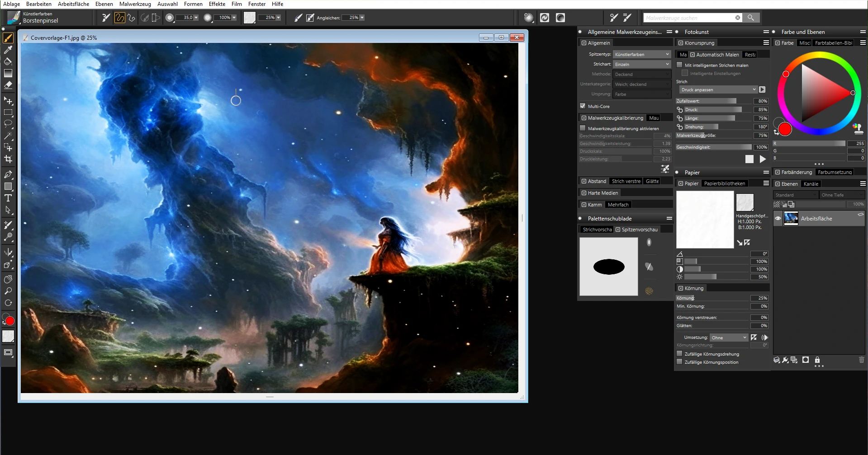Toggle the Multi-Core checkbox
Image resolution: width=868 pixels, height=455 pixels.
[x=583, y=106]
